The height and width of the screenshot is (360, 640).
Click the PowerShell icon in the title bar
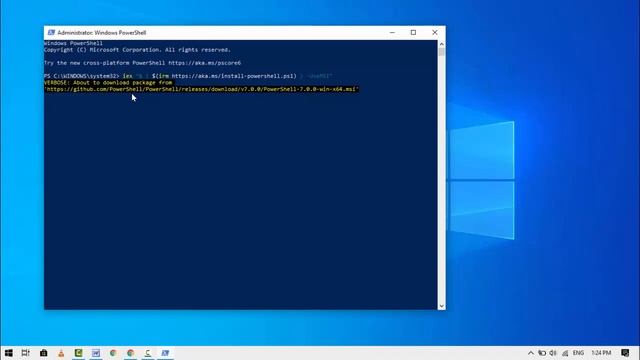tap(51, 33)
